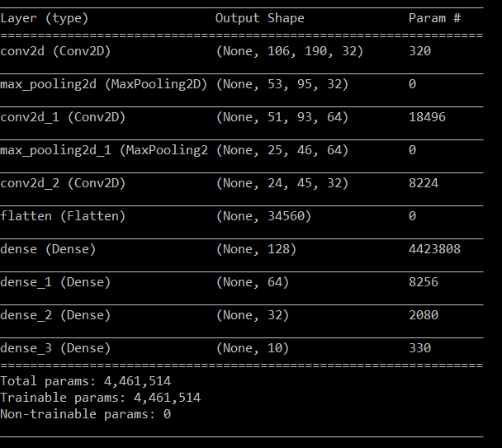Select the conv2d_2 (Conv2D) layer text

coord(63,183)
